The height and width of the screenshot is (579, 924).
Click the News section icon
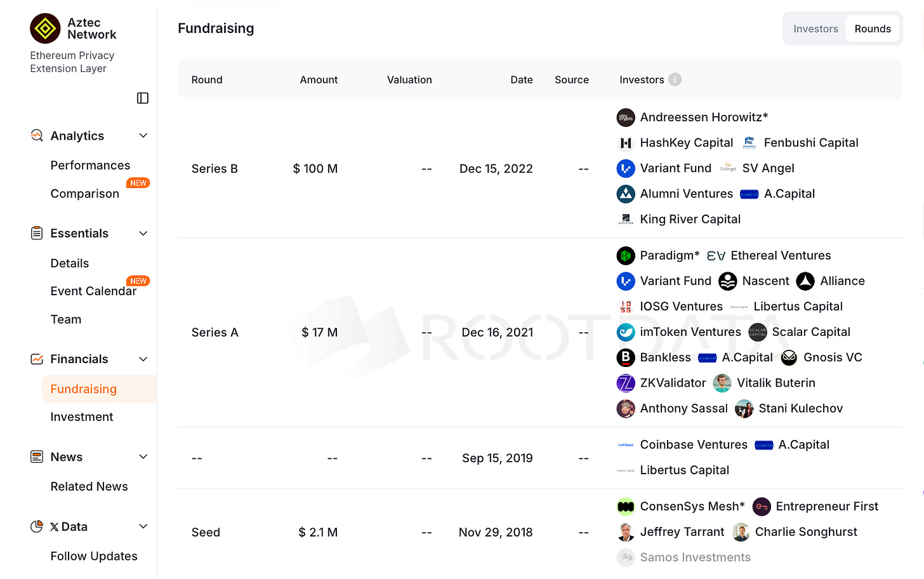37,456
